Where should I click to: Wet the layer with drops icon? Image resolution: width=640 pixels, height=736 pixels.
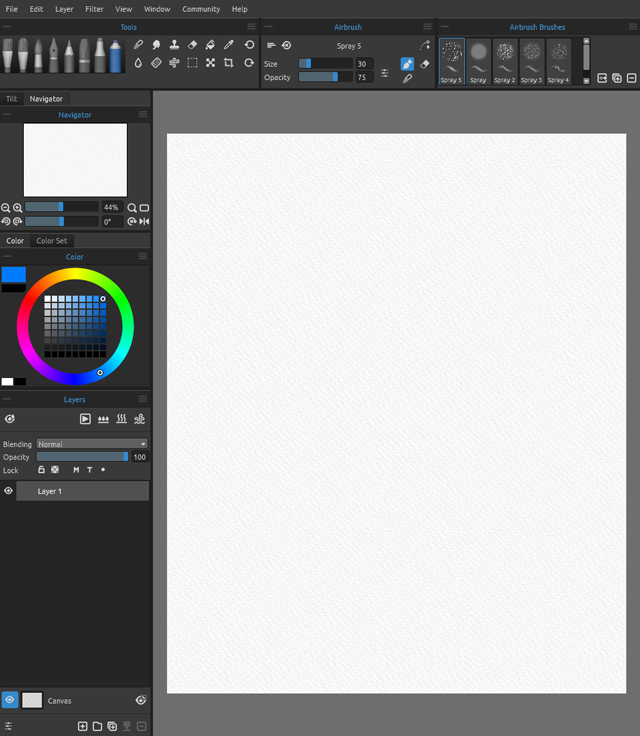pos(103,419)
